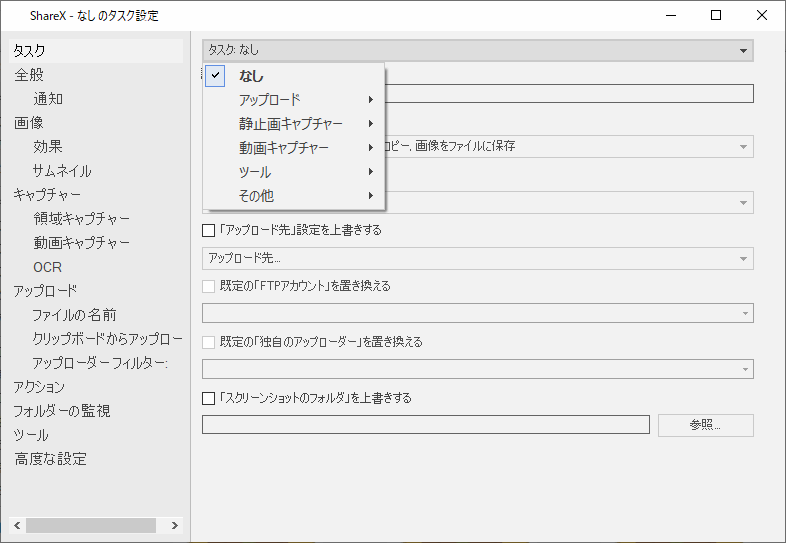Click the タスク: なし dropdown button
The image size is (786, 543).
478,51
